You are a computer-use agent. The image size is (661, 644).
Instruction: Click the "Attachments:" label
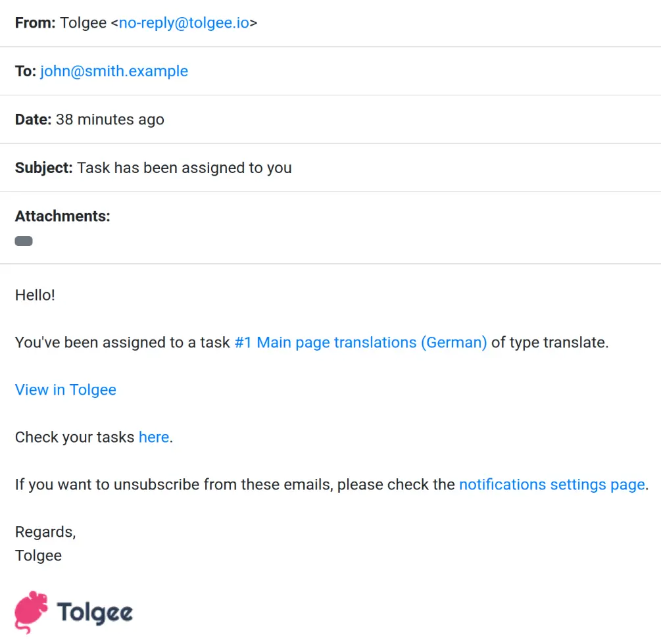tap(62, 216)
